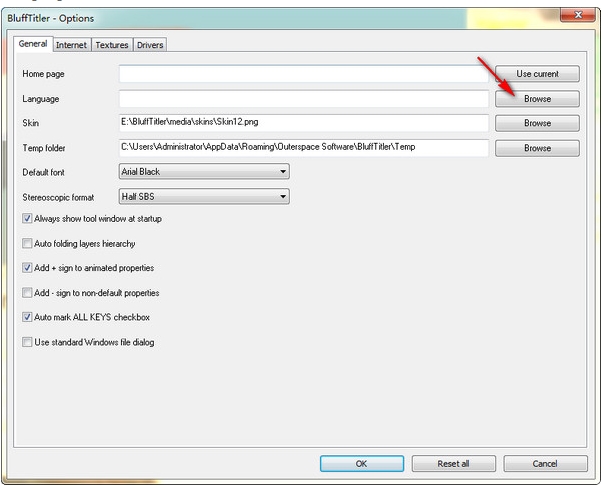Image resolution: width=610 pixels, height=487 pixels.
Task: Click the Temp folder path field
Action: pos(304,148)
